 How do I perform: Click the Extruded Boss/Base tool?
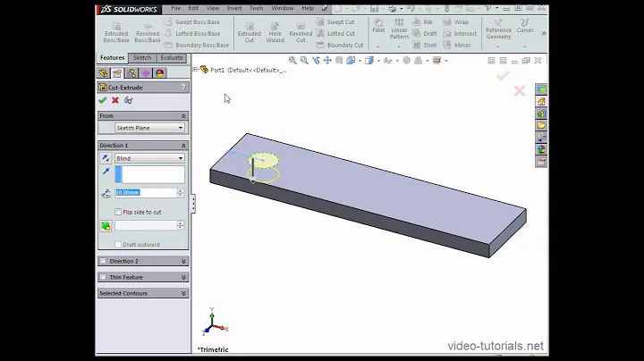coord(116,32)
